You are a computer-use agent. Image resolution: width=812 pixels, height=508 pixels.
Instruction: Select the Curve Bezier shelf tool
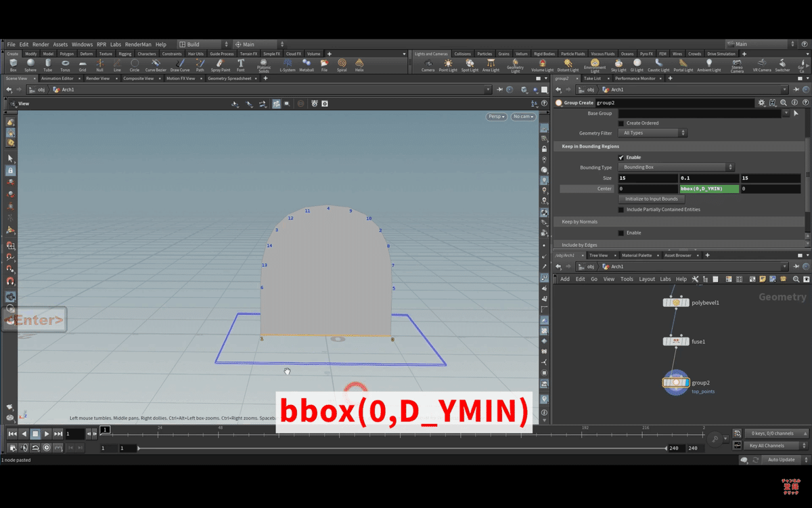click(156, 65)
